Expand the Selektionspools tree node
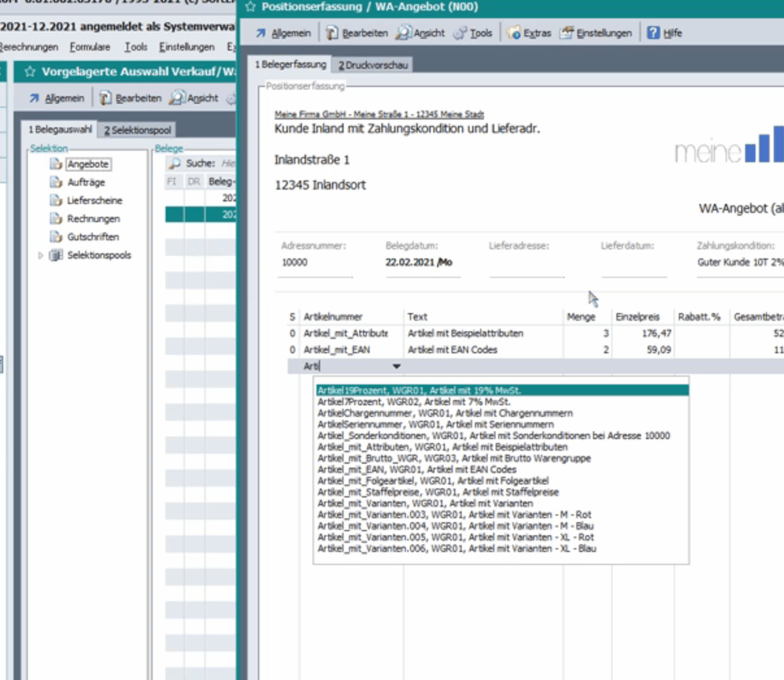The height and width of the screenshot is (680, 784). [40, 255]
